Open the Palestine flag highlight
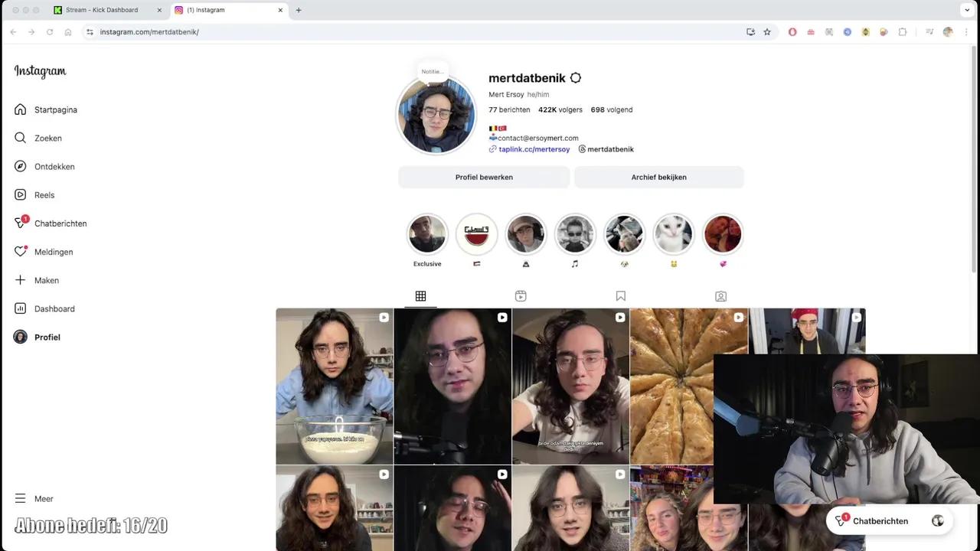This screenshot has height=551, width=980. click(x=476, y=234)
